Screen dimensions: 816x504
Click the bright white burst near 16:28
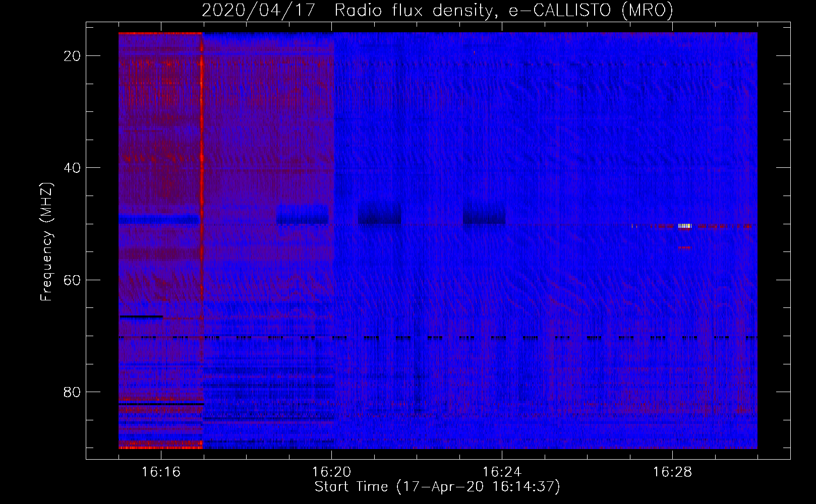coord(684,226)
